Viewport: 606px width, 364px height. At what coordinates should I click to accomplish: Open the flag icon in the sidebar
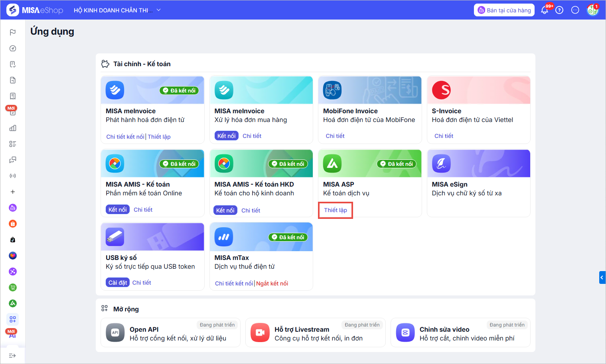[13, 32]
